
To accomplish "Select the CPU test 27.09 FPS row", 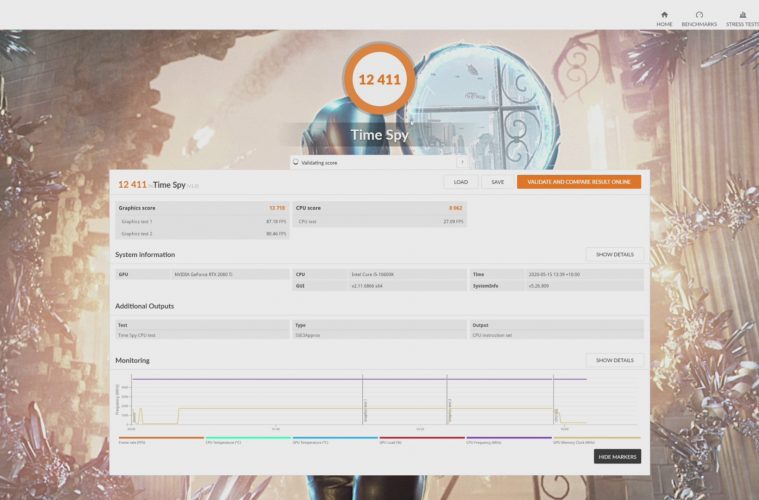I will (380, 221).
